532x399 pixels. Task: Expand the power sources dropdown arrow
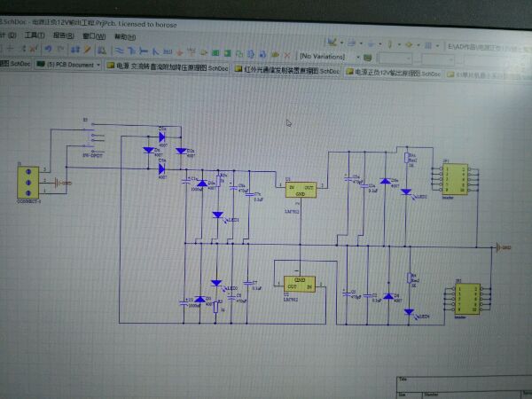(419, 45)
